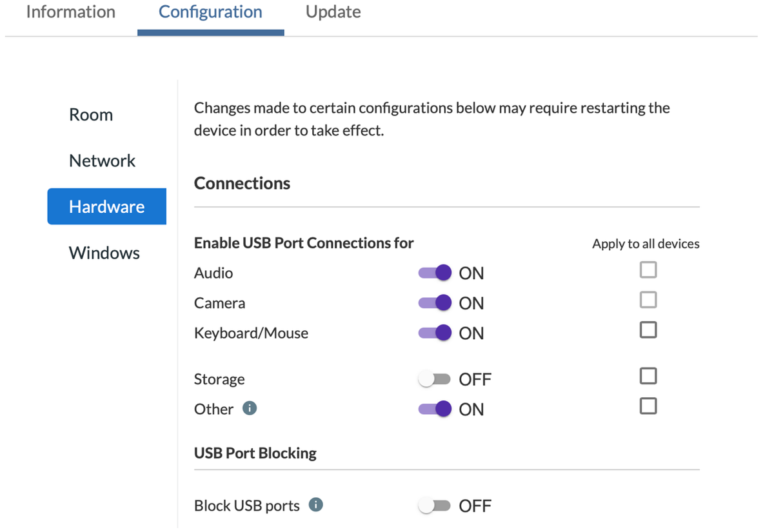Screen dimensions: 774x532
Task: Tick the Camera apply-to-all checkbox
Action: click(648, 300)
